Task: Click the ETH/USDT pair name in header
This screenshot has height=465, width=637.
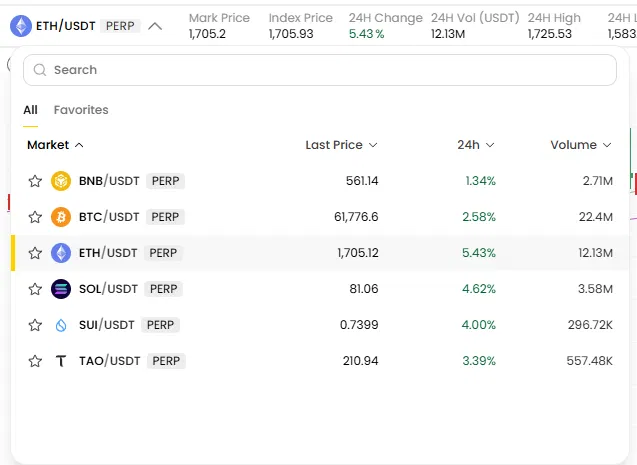Action: pyautogui.click(x=65, y=26)
